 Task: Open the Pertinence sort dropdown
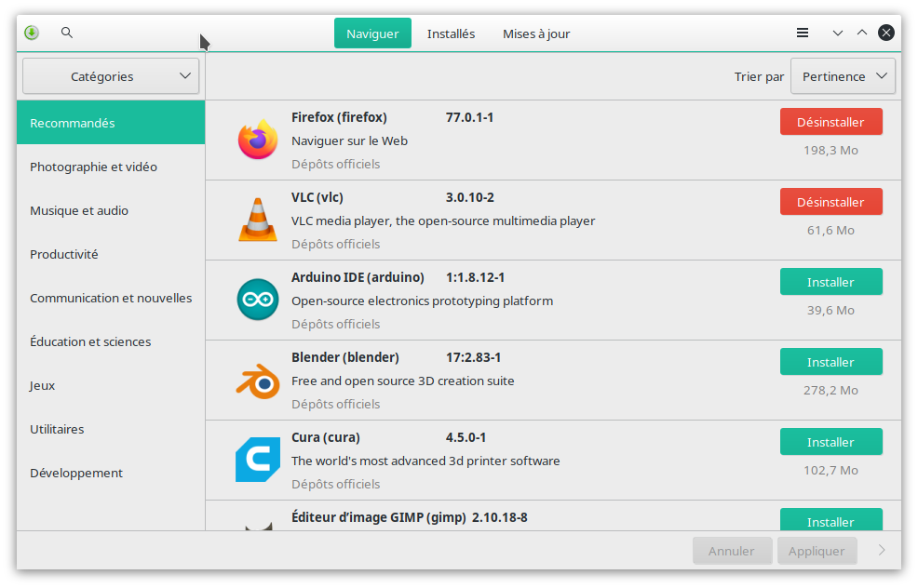coord(843,76)
